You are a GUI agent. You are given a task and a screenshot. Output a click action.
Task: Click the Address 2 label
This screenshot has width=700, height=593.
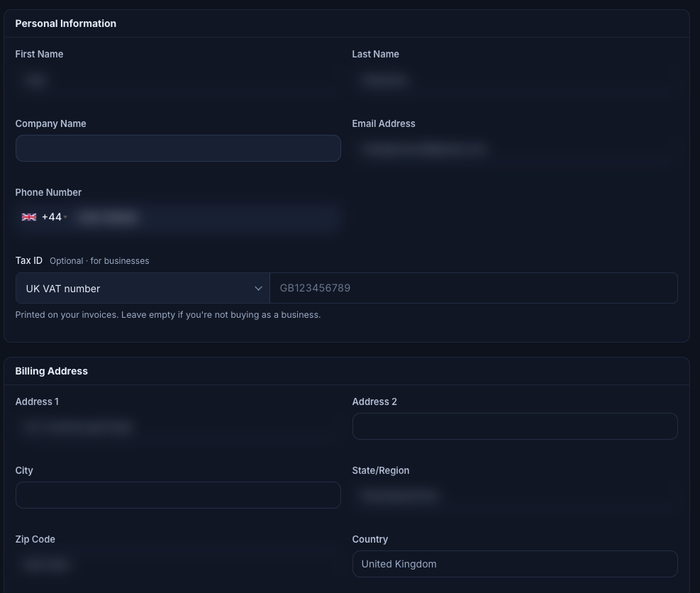(x=374, y=402)
